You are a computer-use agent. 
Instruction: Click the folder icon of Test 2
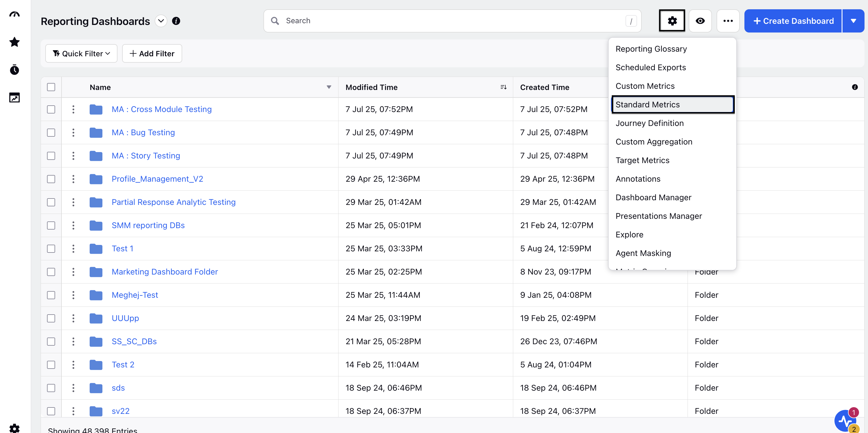pos(96,365)
